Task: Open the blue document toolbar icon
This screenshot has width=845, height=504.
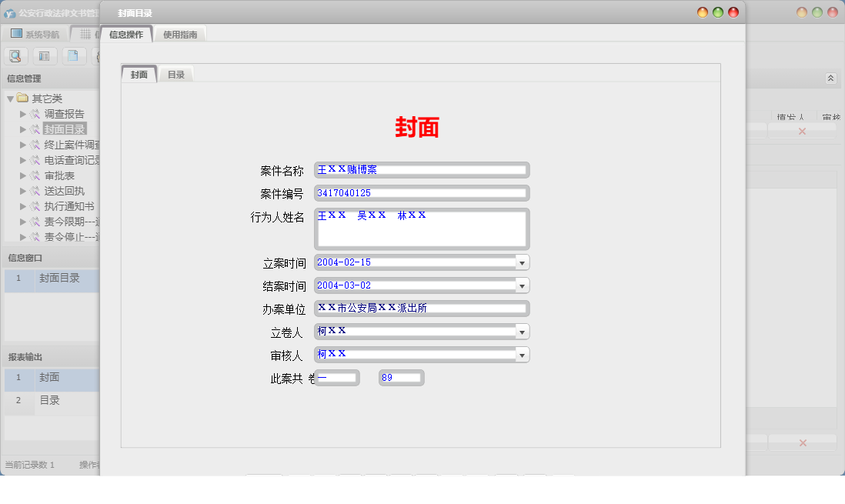Action: click(72, 56)
